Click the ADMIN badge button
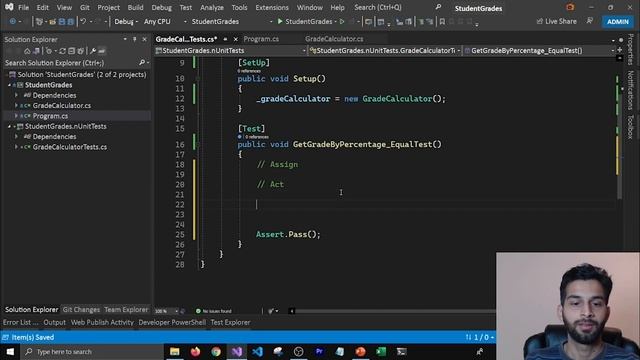The width and height of the screenshot is (640, 360). tap(618, 21)
